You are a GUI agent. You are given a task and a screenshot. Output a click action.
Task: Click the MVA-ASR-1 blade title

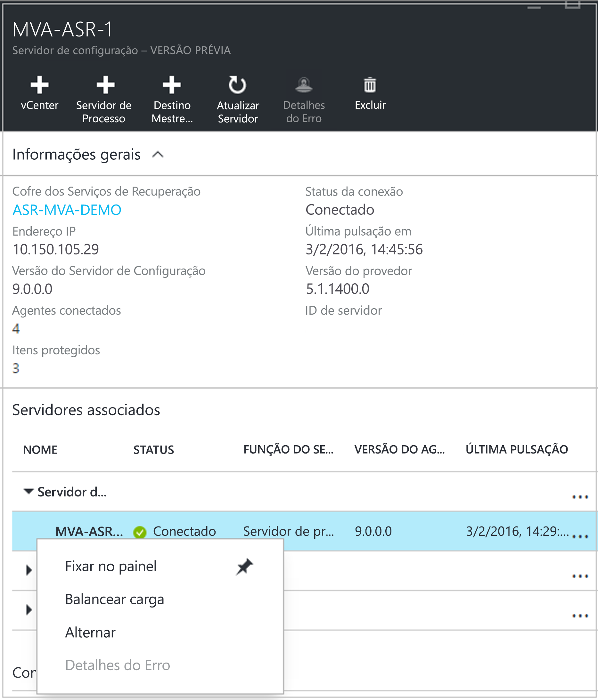[62, 29]
